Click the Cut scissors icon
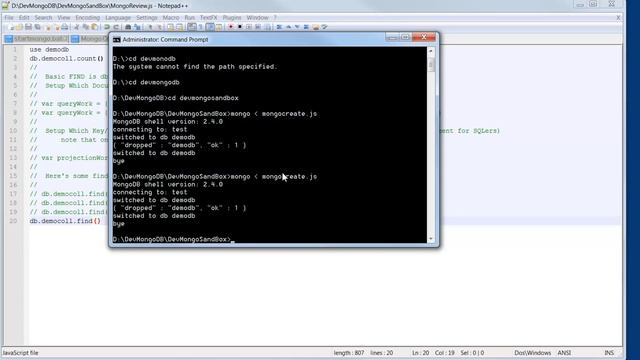 coord(76,27)
